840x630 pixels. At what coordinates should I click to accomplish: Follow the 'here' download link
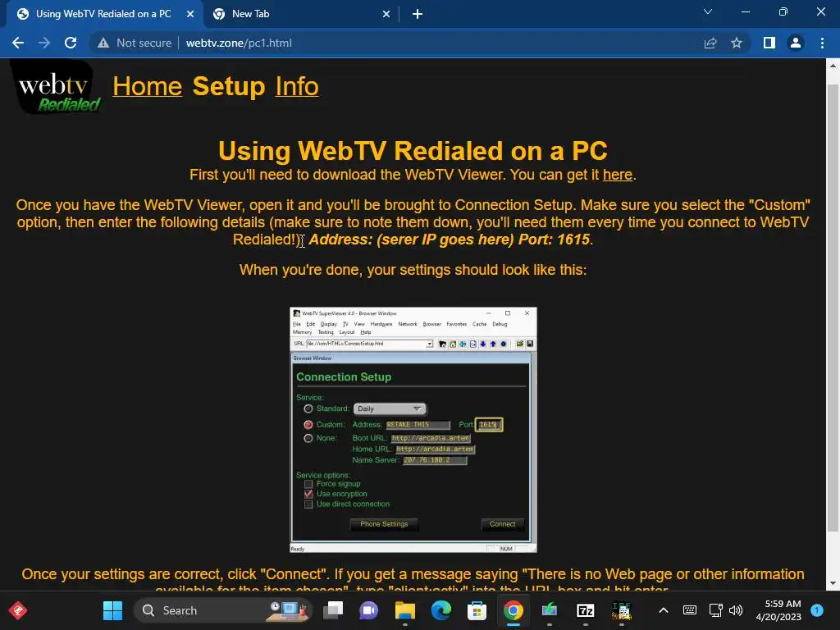point(617,175)
